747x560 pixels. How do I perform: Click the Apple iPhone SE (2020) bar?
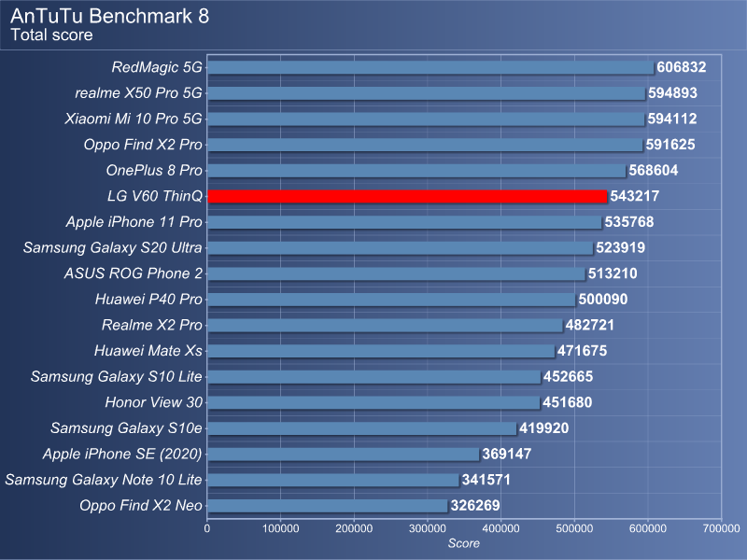pyautogui.click(x=344, y=455)
